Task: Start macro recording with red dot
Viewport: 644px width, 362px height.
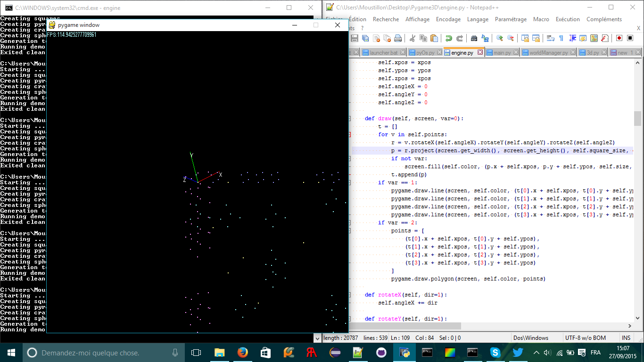Action: [x=619, y=38]
